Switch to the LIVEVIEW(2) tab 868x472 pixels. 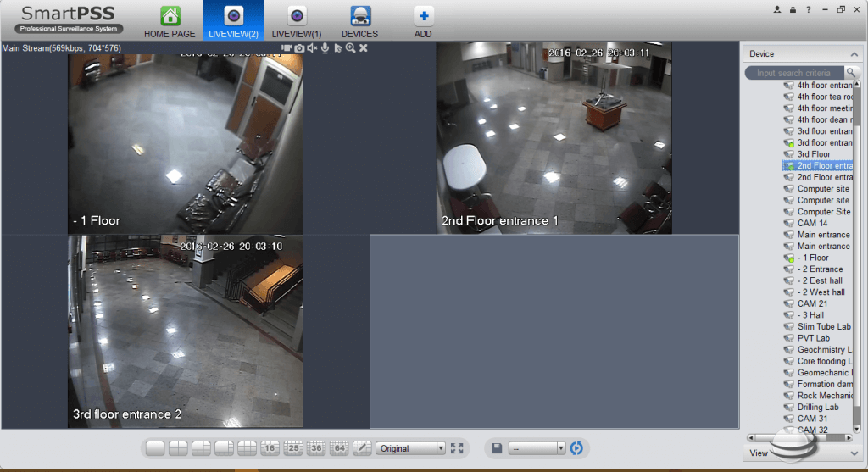[x=234, y=20]
